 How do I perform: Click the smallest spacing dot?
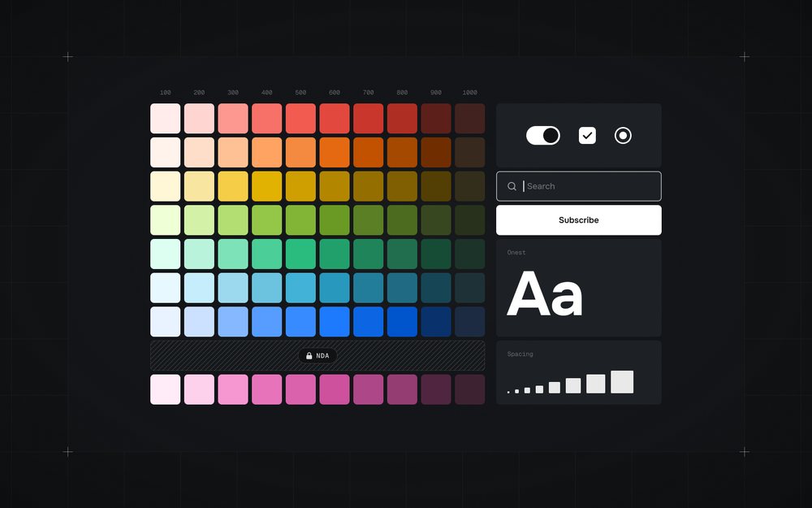[508, 392]
